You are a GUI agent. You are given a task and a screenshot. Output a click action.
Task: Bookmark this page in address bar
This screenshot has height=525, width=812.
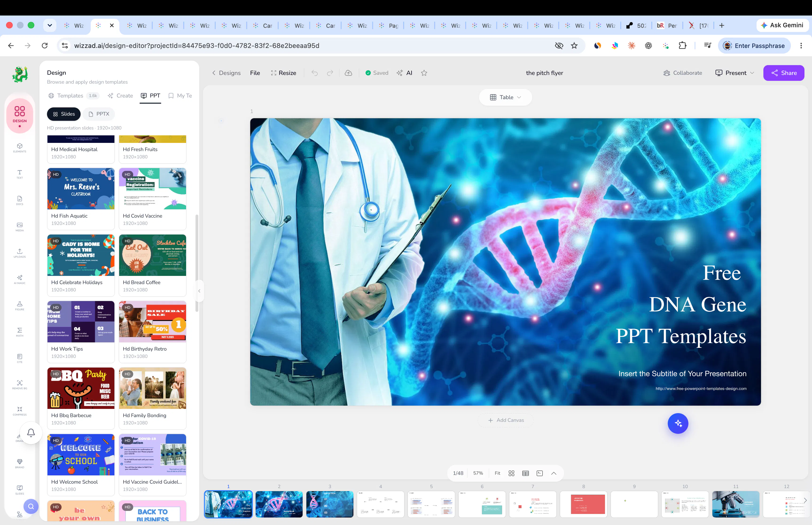click(574, 46)
